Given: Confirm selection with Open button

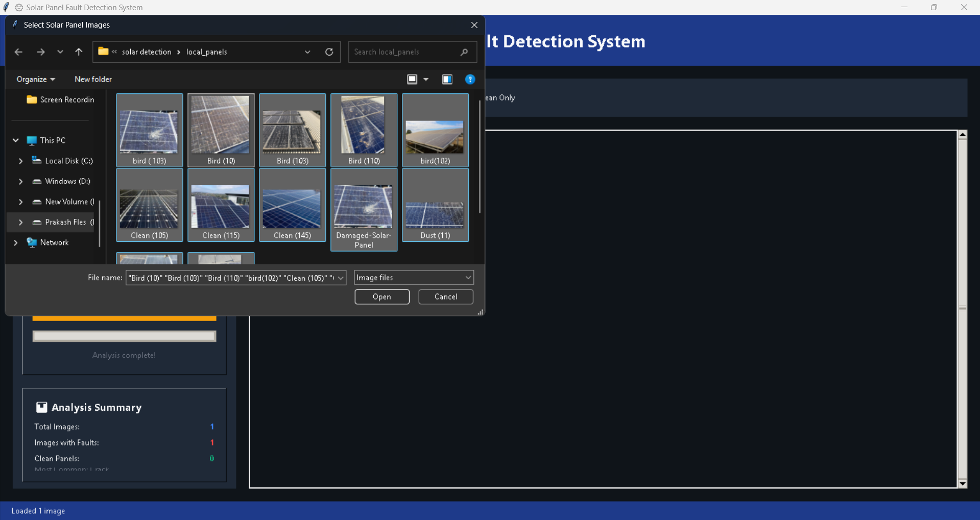Looking at the screenshot, I should [382, 296].
